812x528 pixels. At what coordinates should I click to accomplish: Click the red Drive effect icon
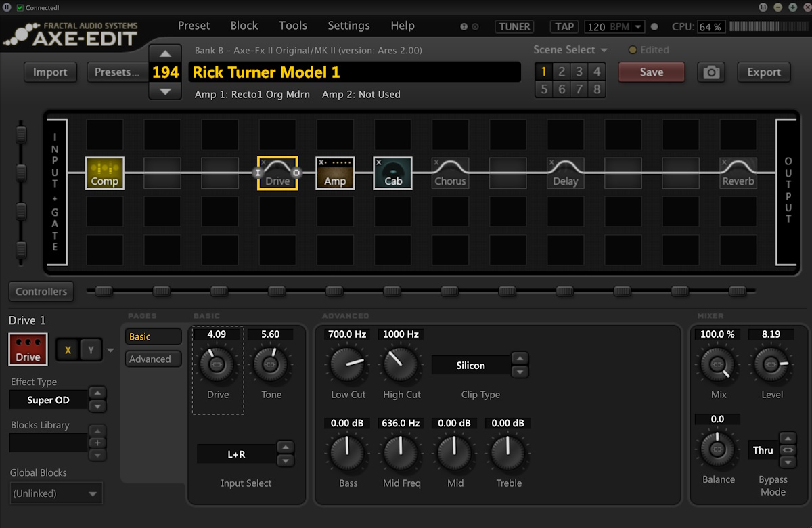click(x=28, y=349)
